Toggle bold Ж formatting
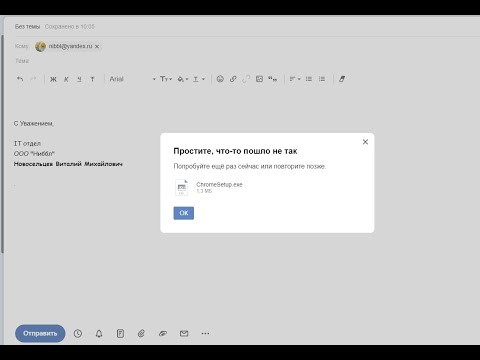The image size is (480, 360). [53, 79]
